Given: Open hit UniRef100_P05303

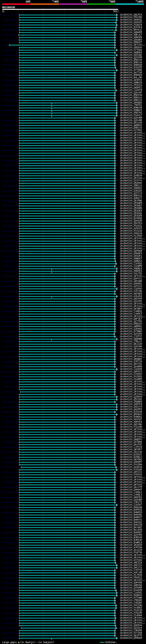Looking at the screenshot, I should [131, 474].
